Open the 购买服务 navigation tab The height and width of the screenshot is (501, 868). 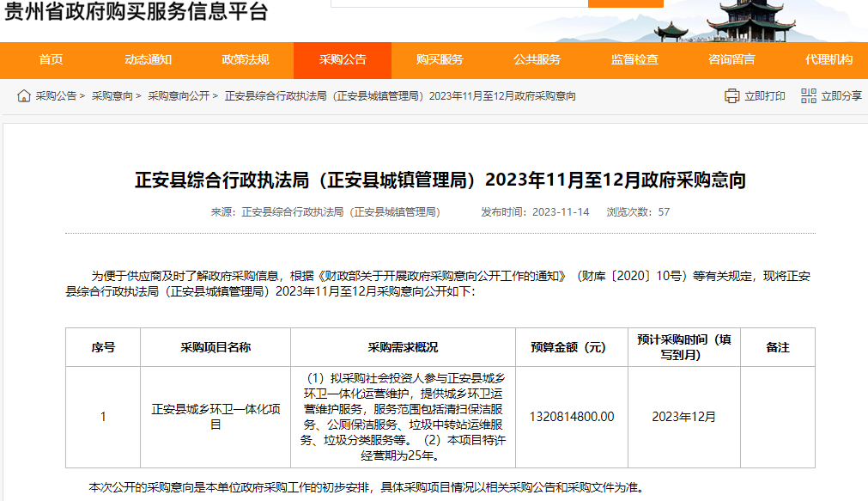point(440,60)
